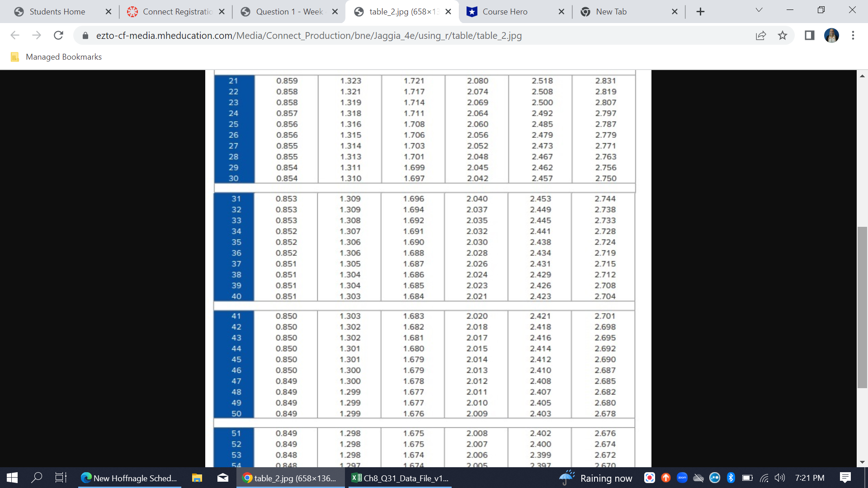Viewport: 868px width, 488px height.
Task: Share this page icon
Action: point(761,35)
